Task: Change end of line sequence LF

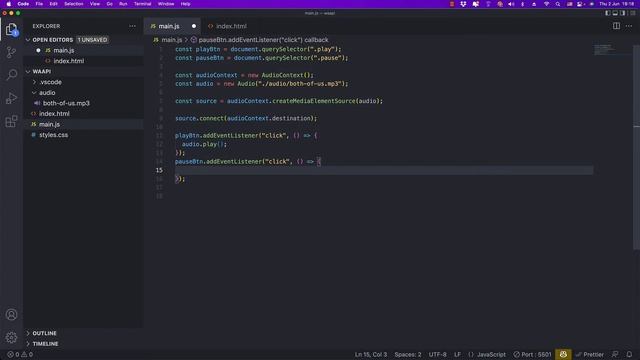Action: 458,355
